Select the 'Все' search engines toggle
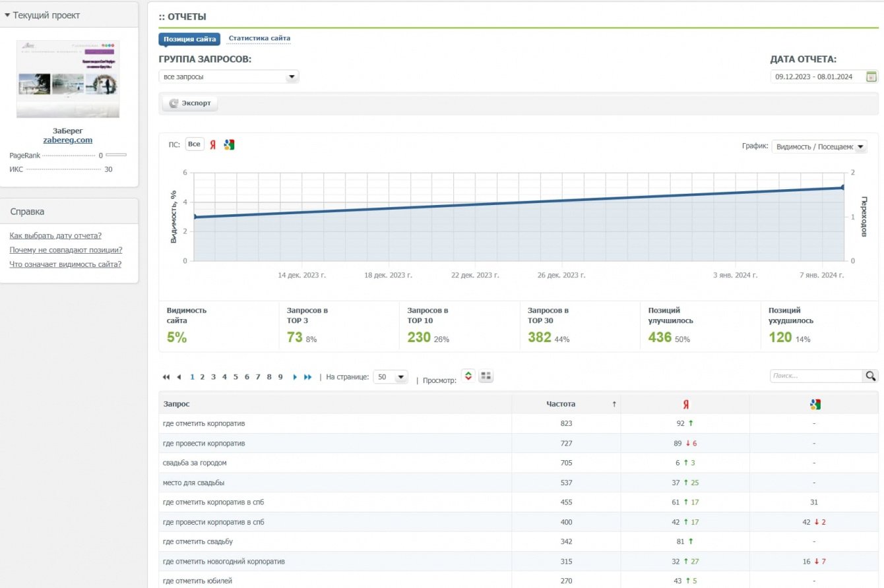This screenshot has width=884, height=588. click(194, 144)
